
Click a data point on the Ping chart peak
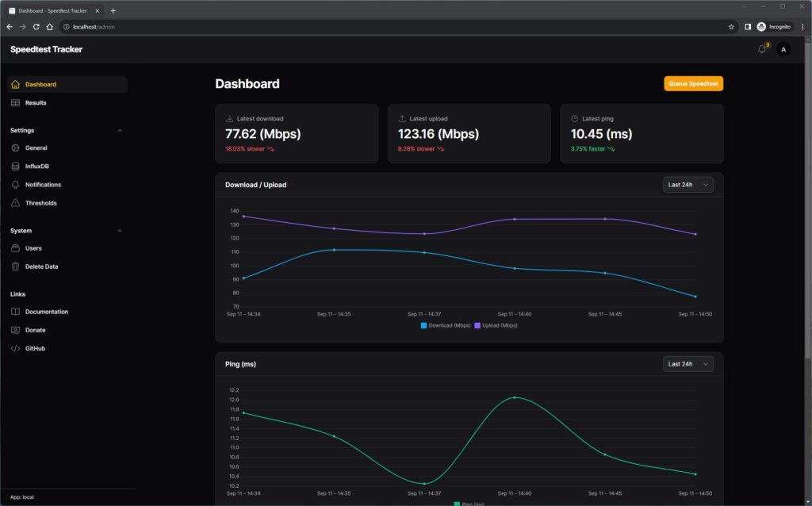(x=516, y=398)
